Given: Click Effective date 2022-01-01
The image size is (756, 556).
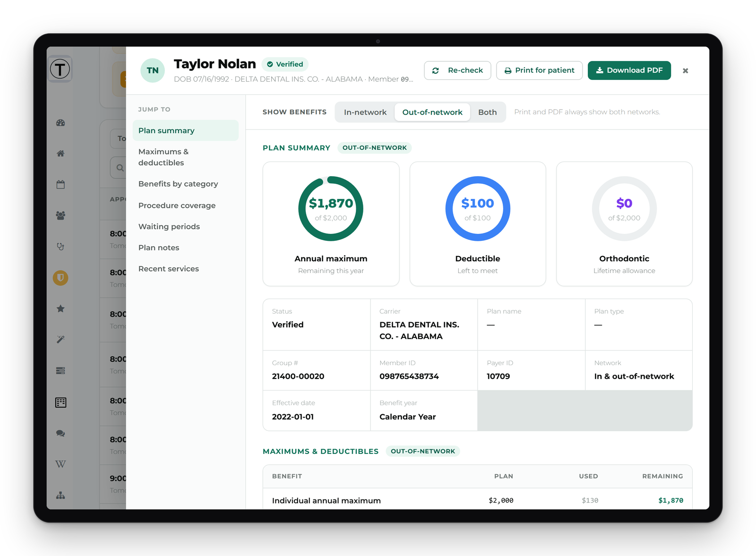Looking at the screenshot, I should [x=293, y=417].
